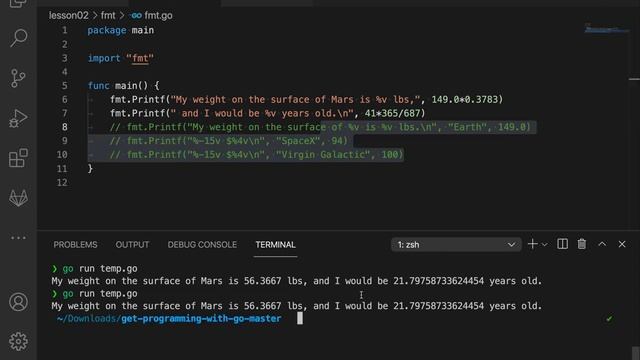Click the code minimap preview
Viewport: 640px width, 360px height.
point(606,29)
